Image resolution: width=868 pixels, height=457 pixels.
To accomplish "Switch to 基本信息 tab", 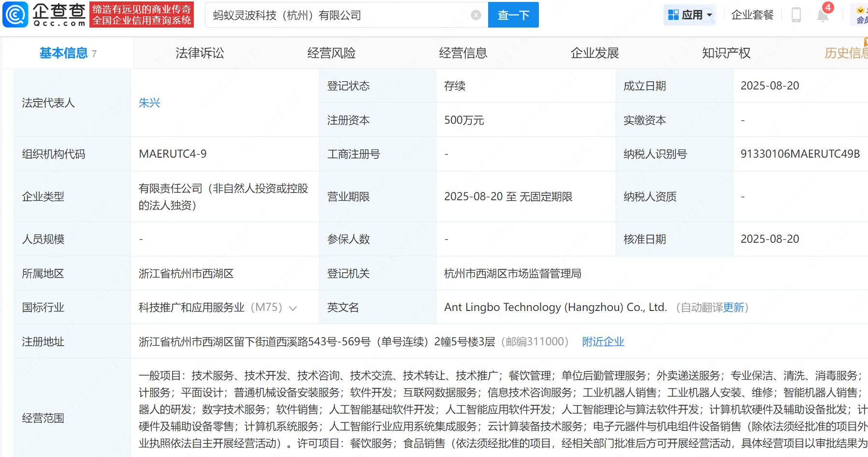I will [68, 53].
